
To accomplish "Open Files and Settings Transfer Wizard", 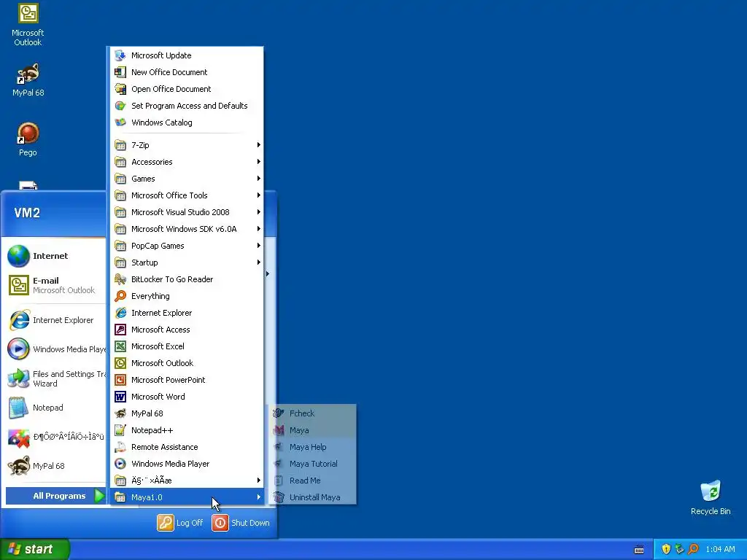I will click(x=55, y=378).
